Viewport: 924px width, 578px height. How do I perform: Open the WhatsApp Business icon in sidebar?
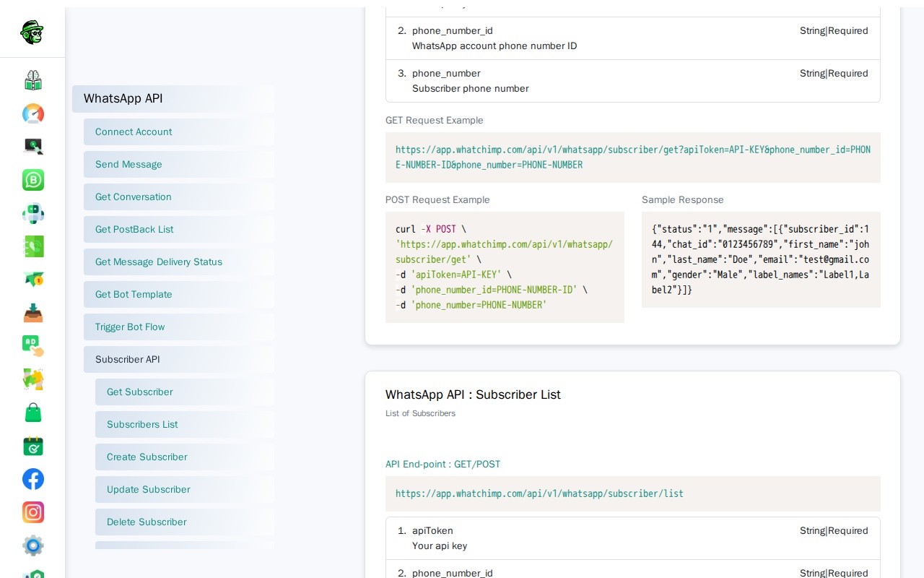(33, 180)
